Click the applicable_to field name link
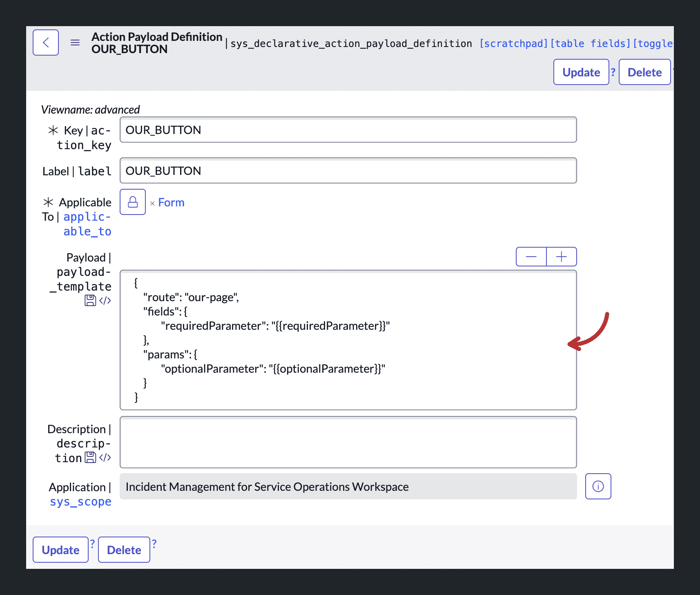This screenshot has height=595, width=700. (87, 224)
